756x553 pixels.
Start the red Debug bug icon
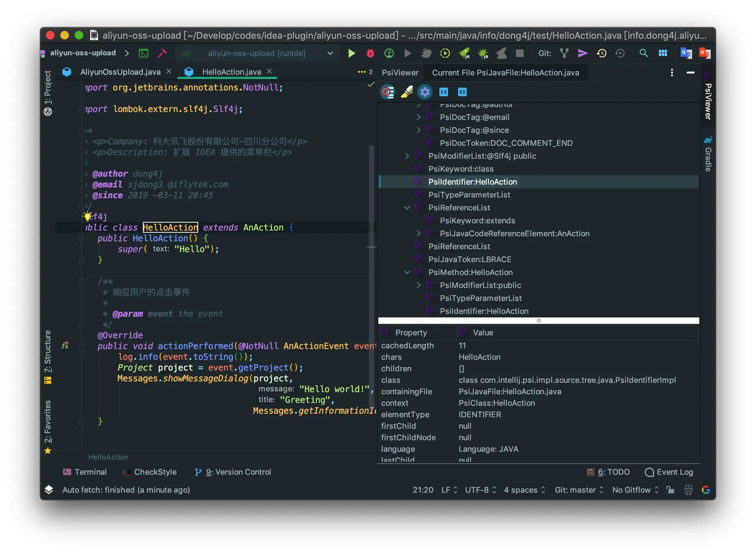(x=370, y=54)
